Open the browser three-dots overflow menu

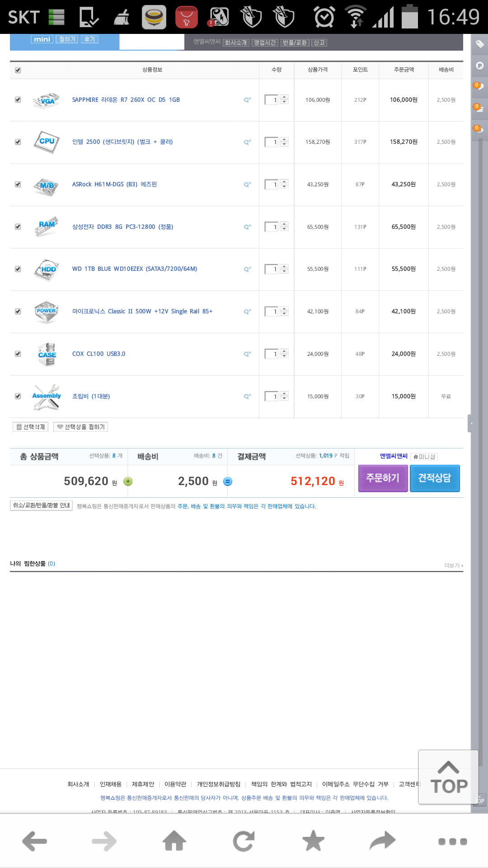tap(452, 841)
